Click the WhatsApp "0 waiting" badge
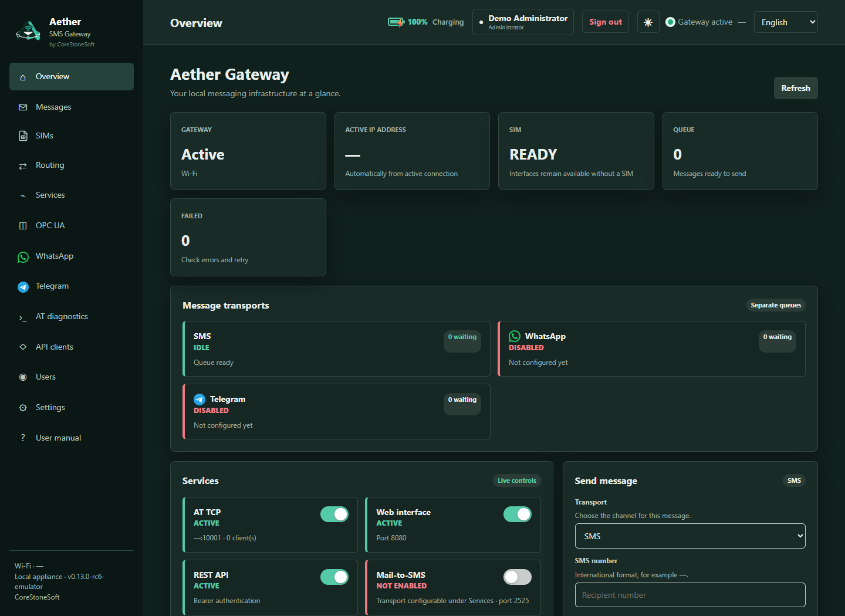The height and width of the screenshot is (616, 845). 778,341
